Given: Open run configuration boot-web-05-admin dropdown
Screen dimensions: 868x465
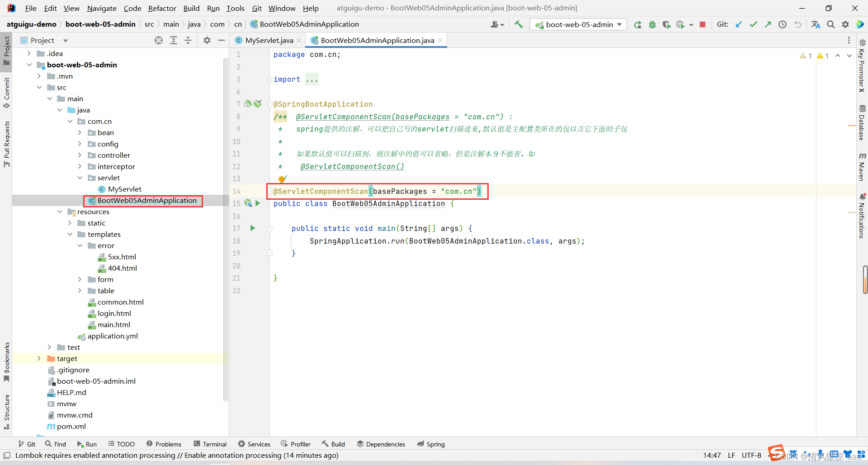Looking at the screenshot, I should (578, 24).
